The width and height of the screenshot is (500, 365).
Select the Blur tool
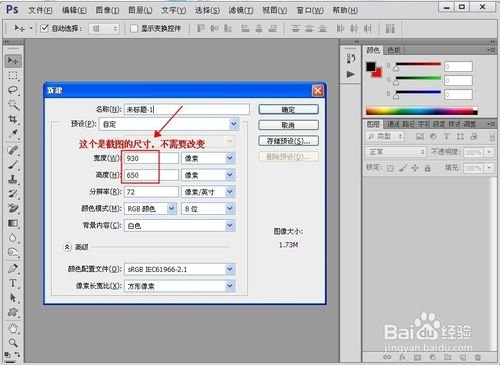pyautogui.click(x=13, y=238)
